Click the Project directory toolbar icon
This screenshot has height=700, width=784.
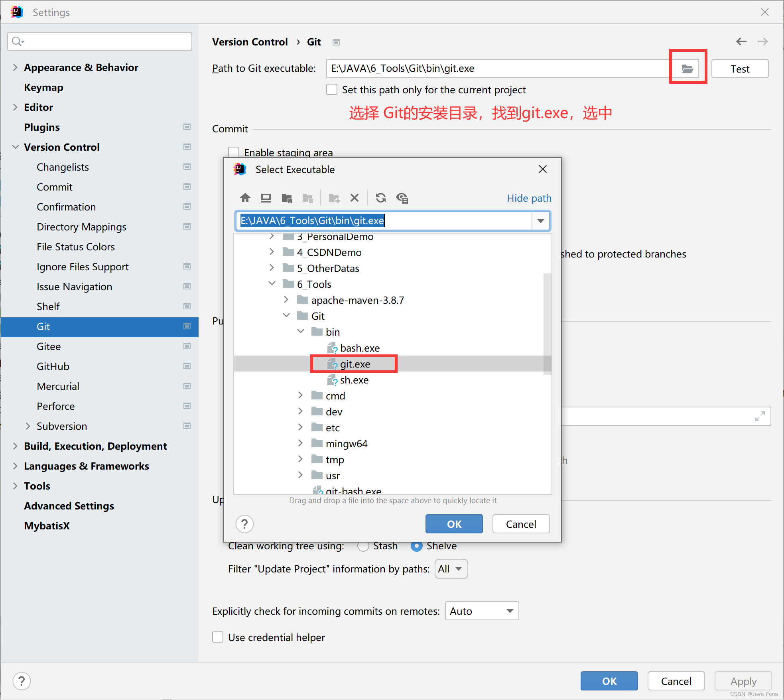[x=287, y=198]
